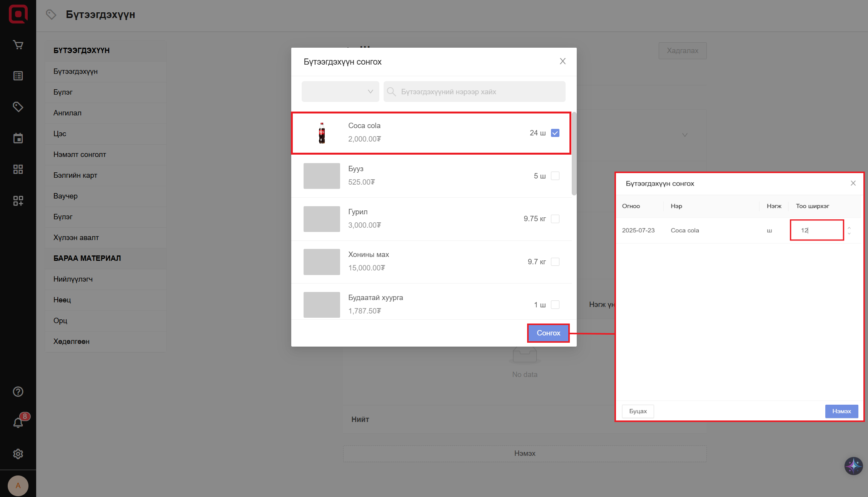This screenshot has height=497, width=868.
Task: Open the help question mark icon
Action: click(x=18, y=392)
